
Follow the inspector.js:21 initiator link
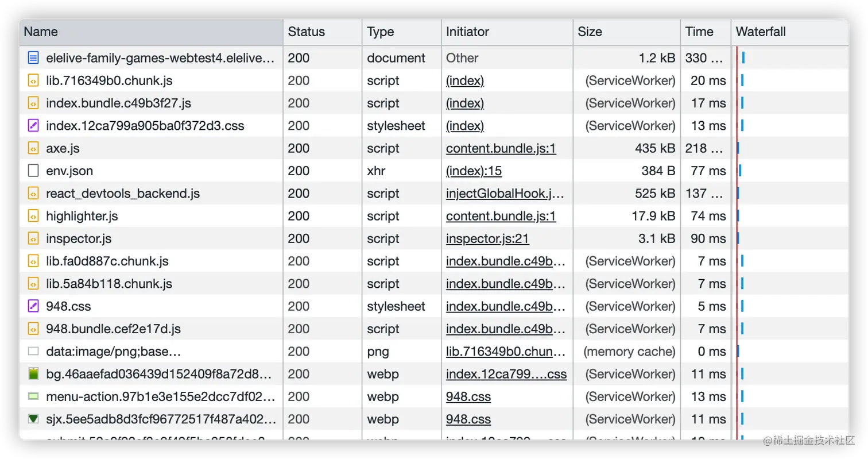pyautogui.click(x=487, y=238)
